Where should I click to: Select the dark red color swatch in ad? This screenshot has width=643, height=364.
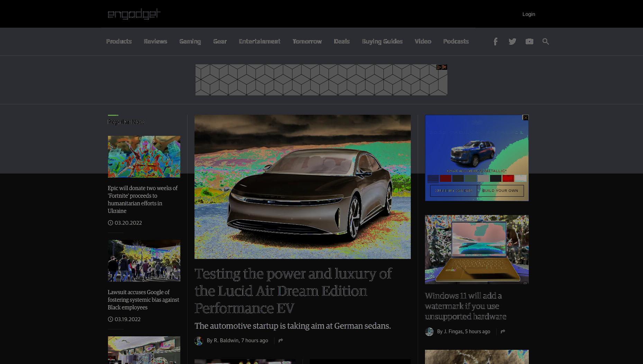[x=445, y=178]
